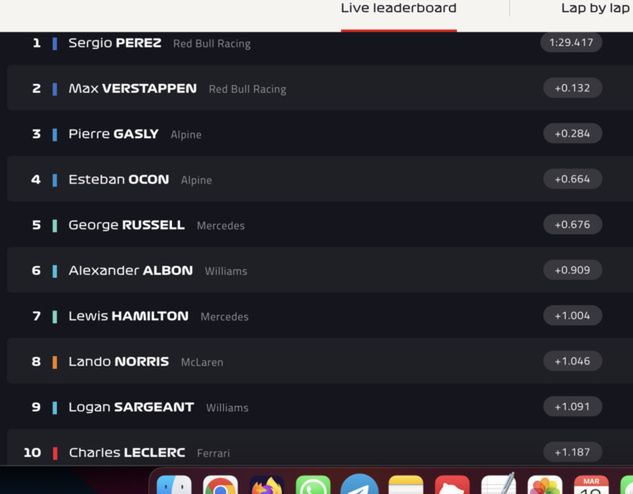Launch Telegram from the dock
This screenshot has width=633, height=494.
(359, 485)
